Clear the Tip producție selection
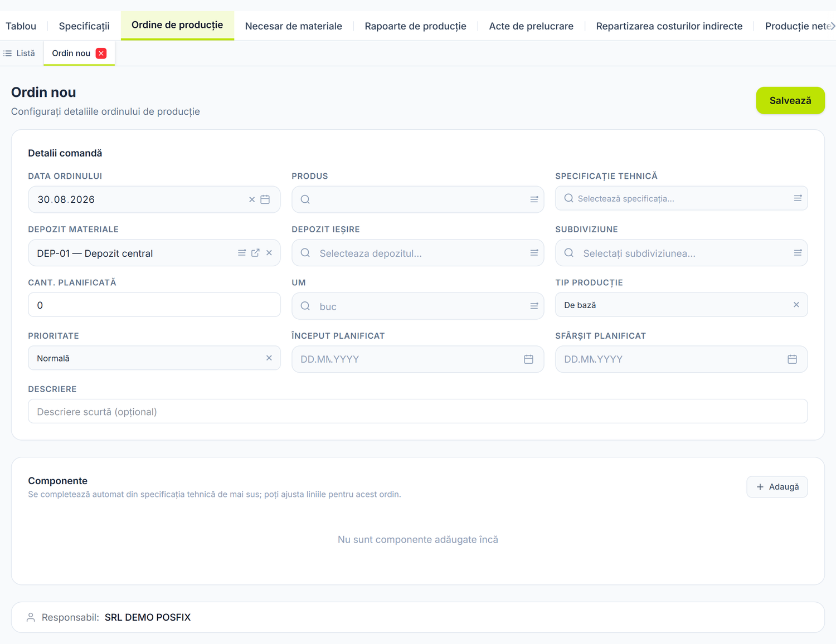 796,305
